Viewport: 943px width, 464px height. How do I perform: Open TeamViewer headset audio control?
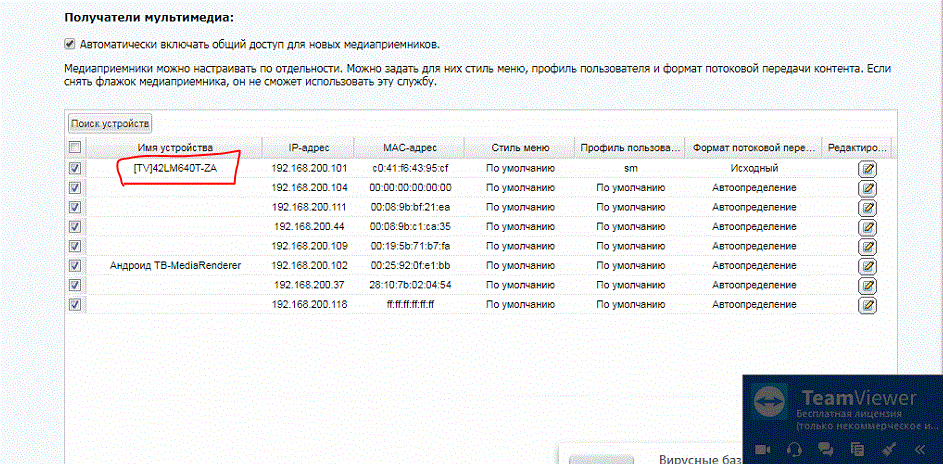[x=794, y=450]
